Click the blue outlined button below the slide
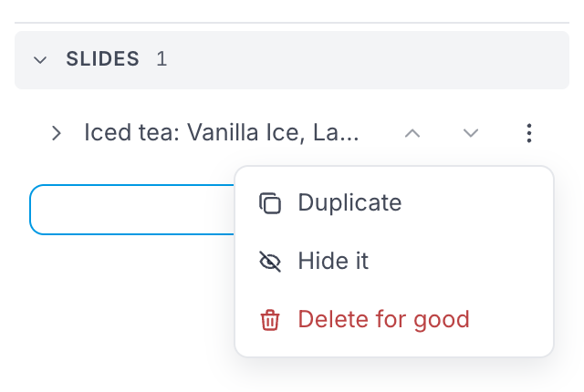584x392 pixels. tap(132, 210)
